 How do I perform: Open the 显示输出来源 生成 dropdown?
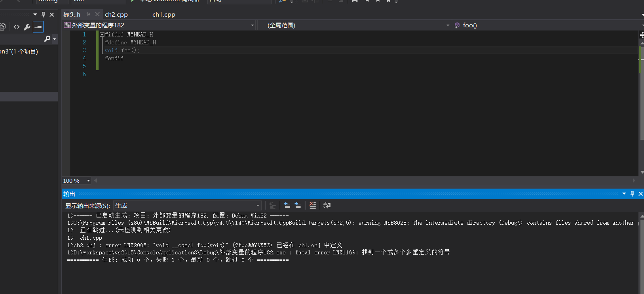coord(187,206)
